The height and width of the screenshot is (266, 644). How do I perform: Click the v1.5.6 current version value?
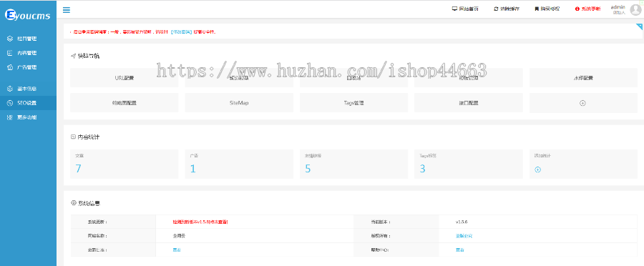tap(462, 222)
